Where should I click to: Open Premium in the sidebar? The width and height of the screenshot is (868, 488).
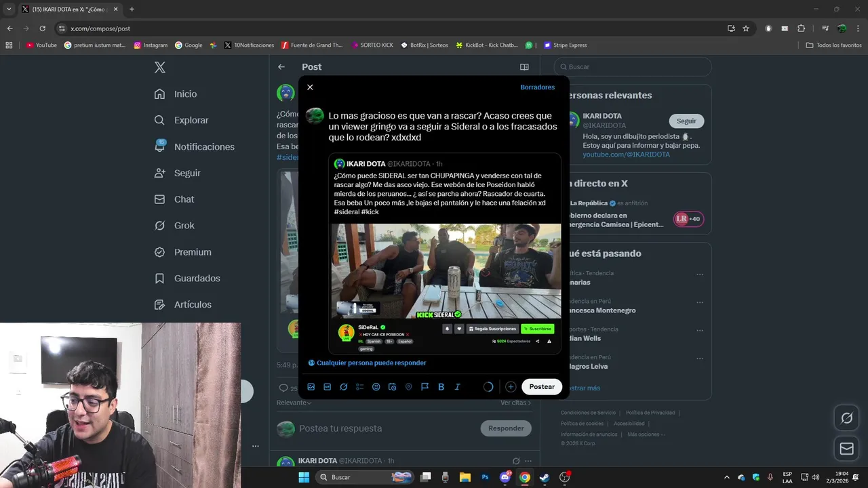point(183,252)
